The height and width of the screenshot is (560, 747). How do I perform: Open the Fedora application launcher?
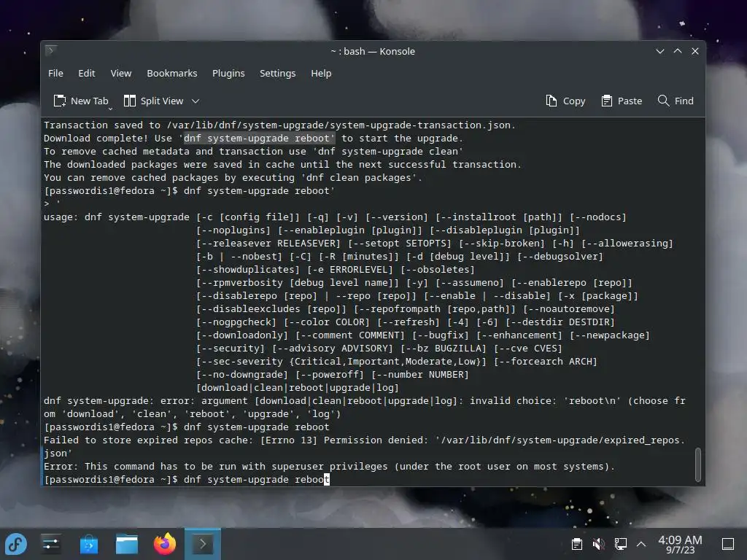click(16, 544)
